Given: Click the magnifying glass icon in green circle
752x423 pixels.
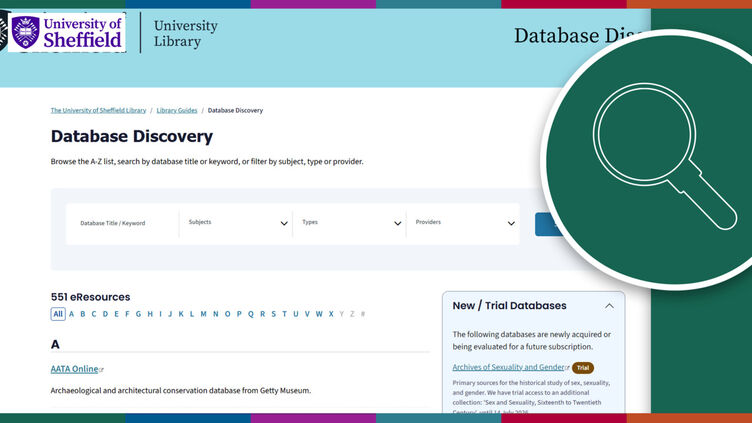Looking at the screenshot, I should coord(664,156).
